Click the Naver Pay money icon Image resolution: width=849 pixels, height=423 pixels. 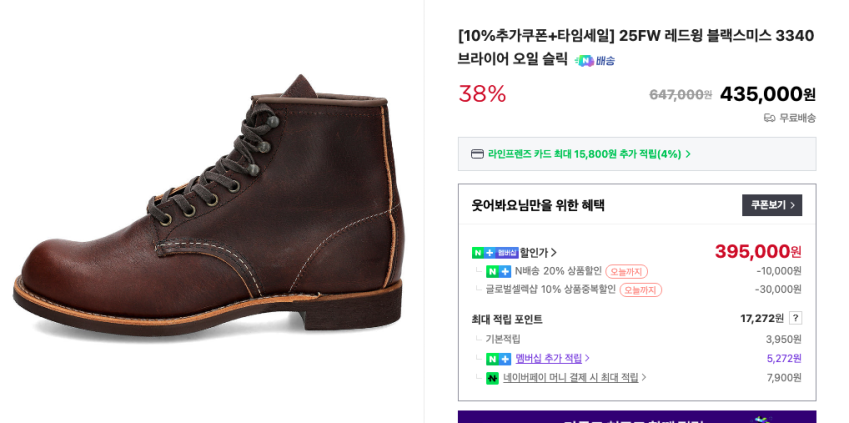click(x=492, y=378)
